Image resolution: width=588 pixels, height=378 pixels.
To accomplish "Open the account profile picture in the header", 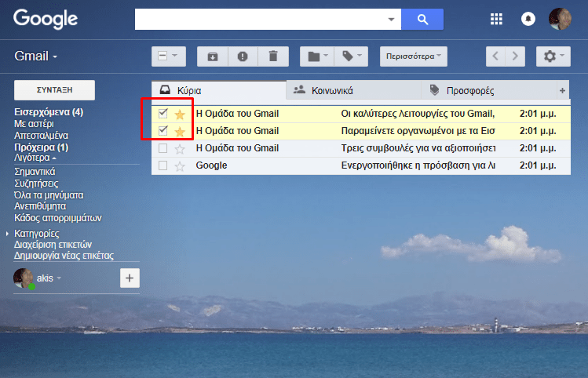I will 560,19.
